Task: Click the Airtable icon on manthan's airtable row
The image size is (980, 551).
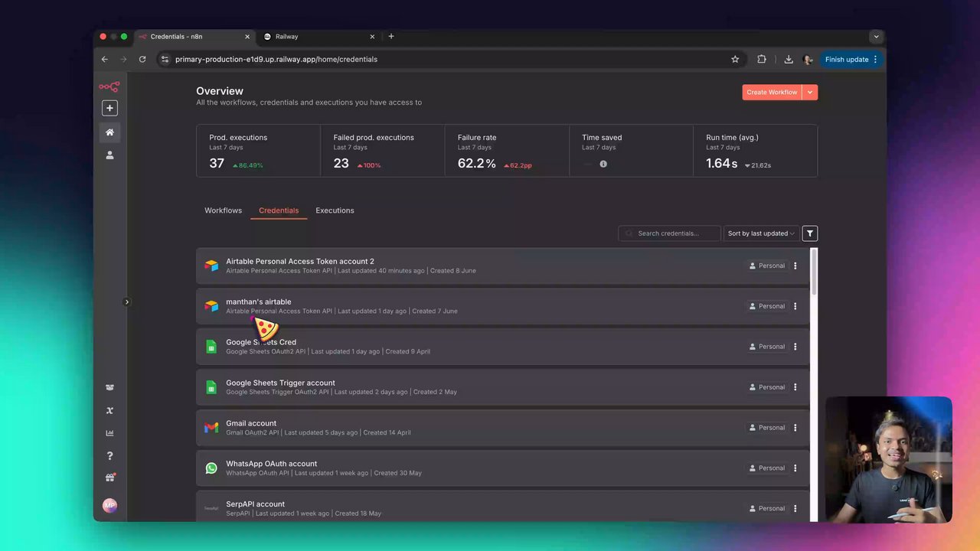Action: point(211,306)
